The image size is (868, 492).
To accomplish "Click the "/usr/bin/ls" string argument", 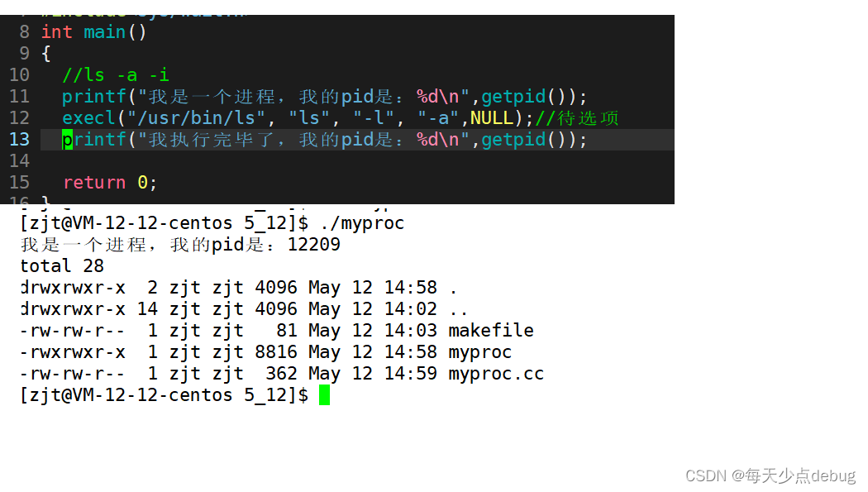I will 196,118.
